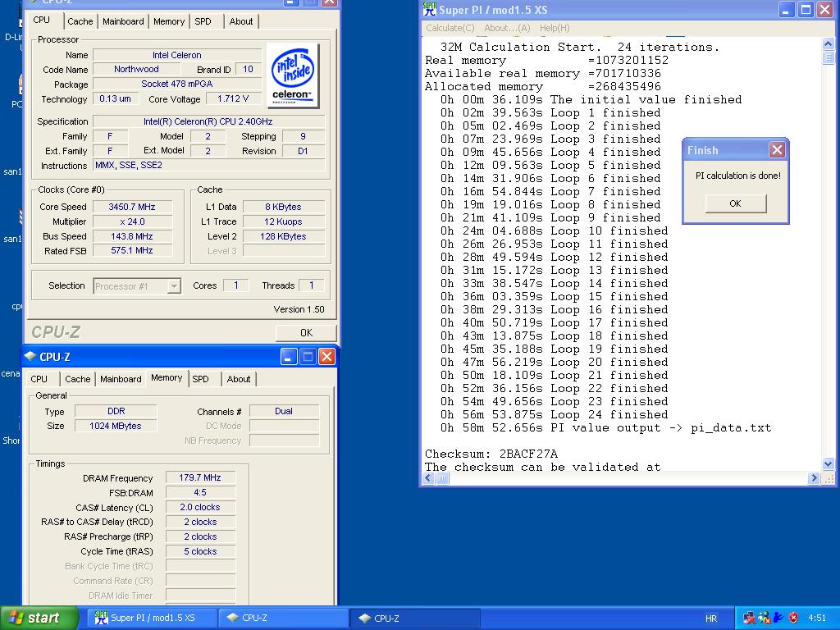Click Super PI horizontal scroll right arrow
Viewport: 840px width, 630px height.
tap(814, 478)
